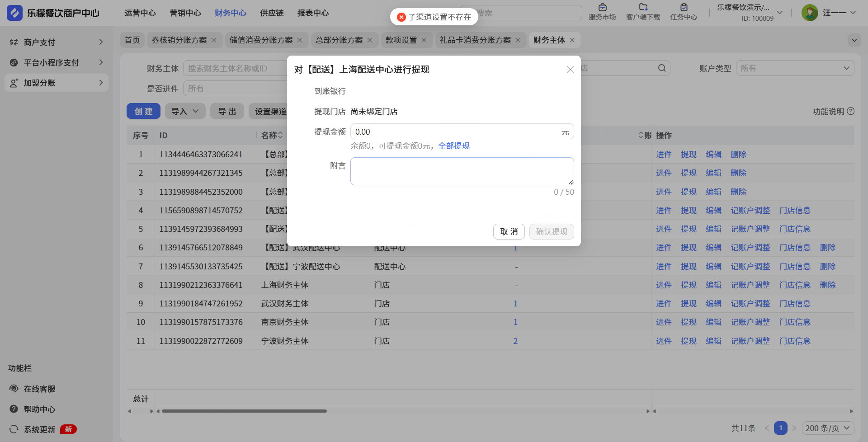Screen dimensions: 868x442
Task: Open 供应链 menu
Action: [272, 13]
